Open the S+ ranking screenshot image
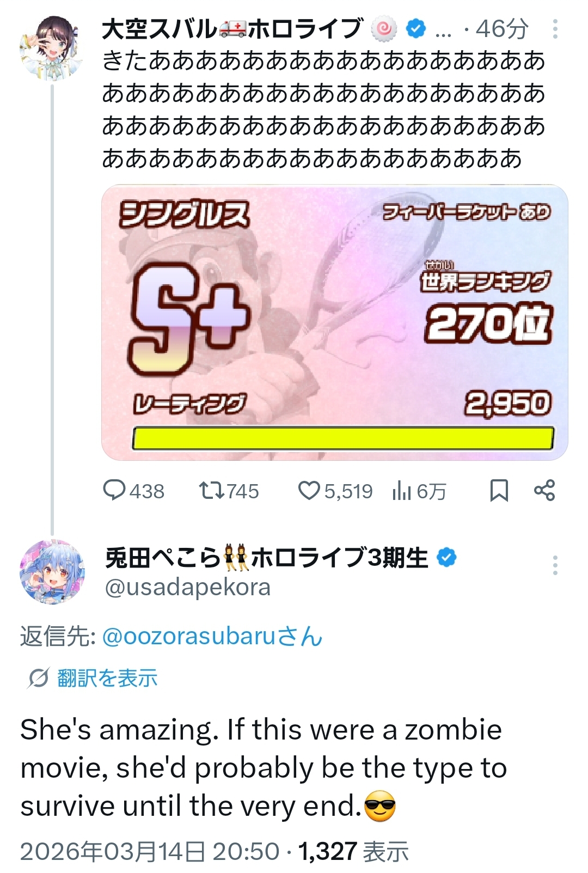The height and width of the screenshot is (873, 588). point(335,322)
